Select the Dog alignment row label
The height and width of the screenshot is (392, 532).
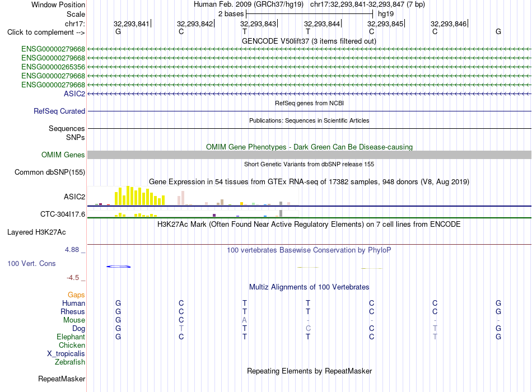click(79, 329)
